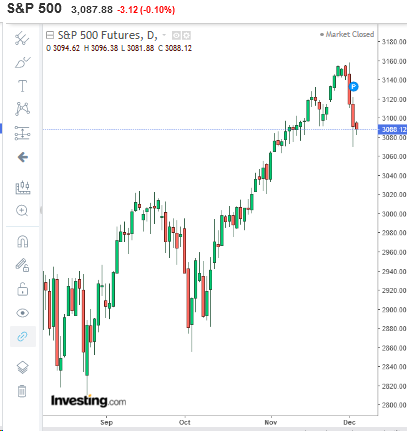Viewport: 407px width, 431px height.
Task: Click the Market Closed status indicator
Action: 347,34
